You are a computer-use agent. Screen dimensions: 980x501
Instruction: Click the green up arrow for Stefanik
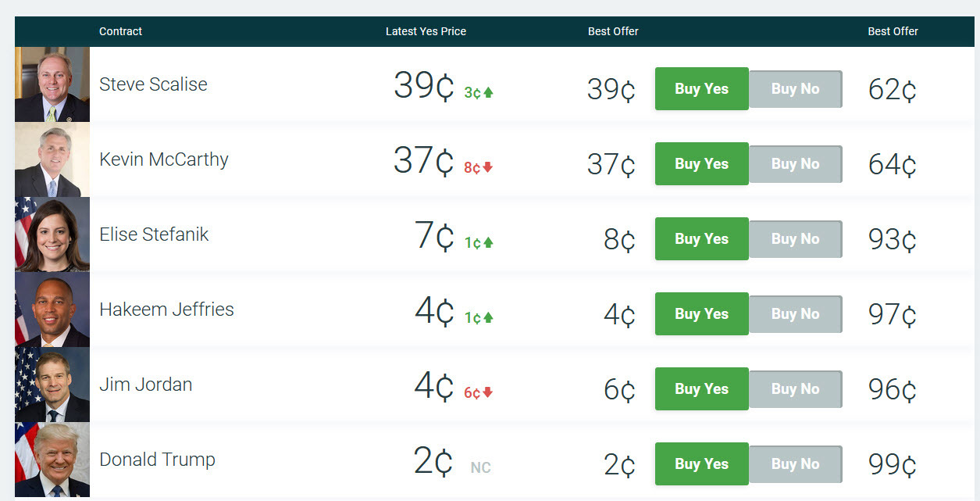(x=489, y=242)
